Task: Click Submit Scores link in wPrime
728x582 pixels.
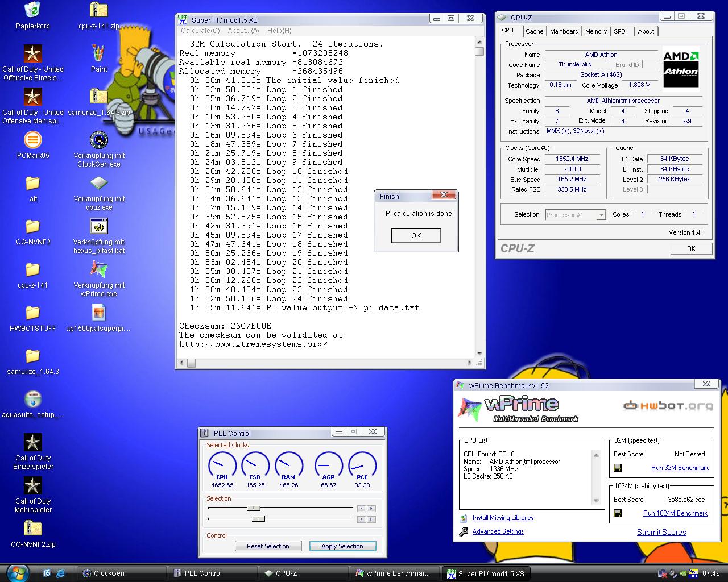Action: pos(661,533)
